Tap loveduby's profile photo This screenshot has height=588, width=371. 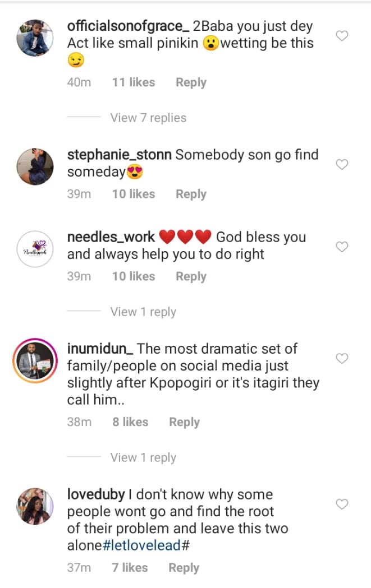(x=35, y=506)
